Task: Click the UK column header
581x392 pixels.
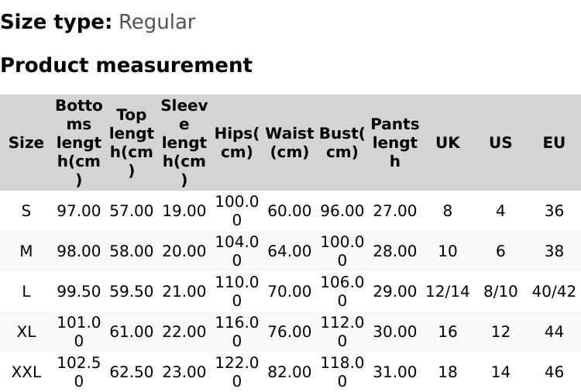Action: 448,143
